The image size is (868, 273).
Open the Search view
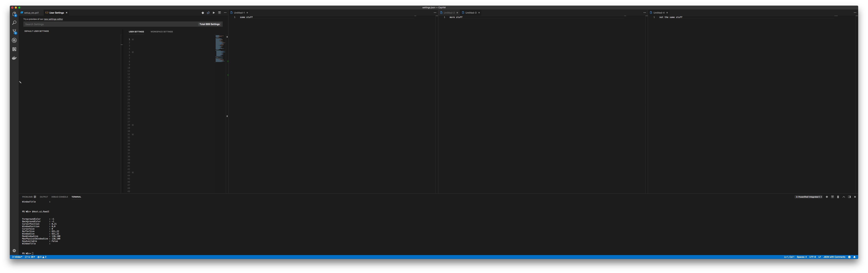click(14, 22)
